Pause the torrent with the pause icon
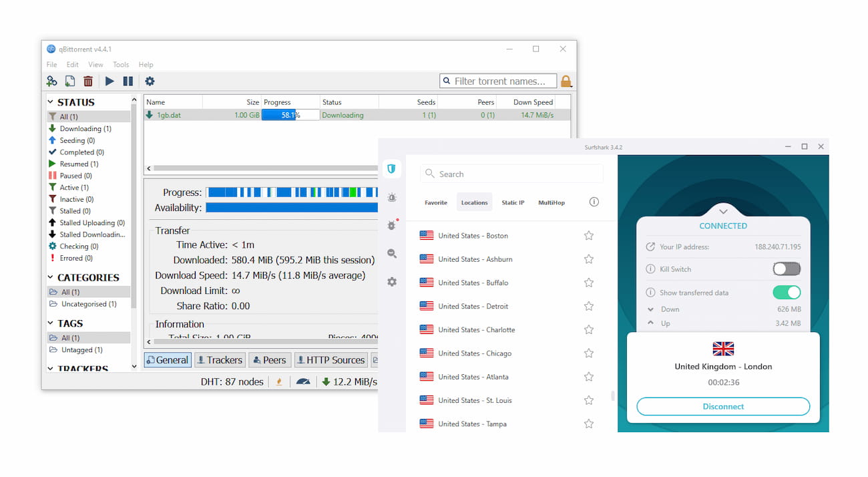Screen dimensions: 868x477 click(x=127, y=81)
